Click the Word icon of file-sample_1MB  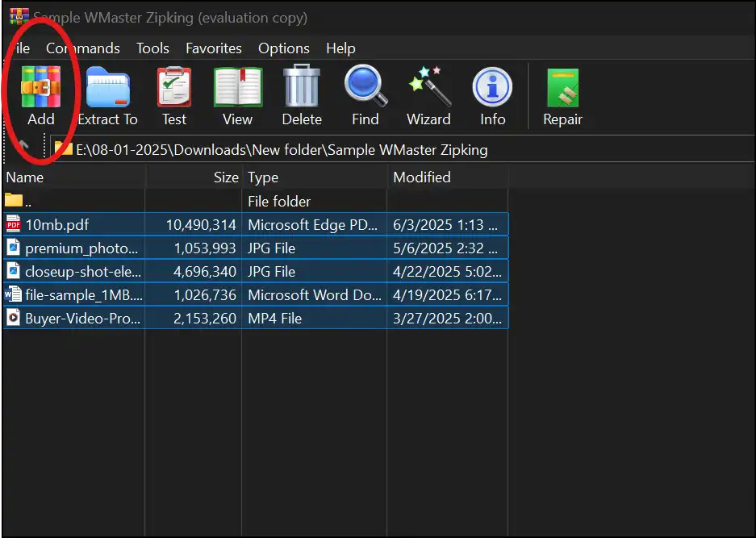(13, 294)
